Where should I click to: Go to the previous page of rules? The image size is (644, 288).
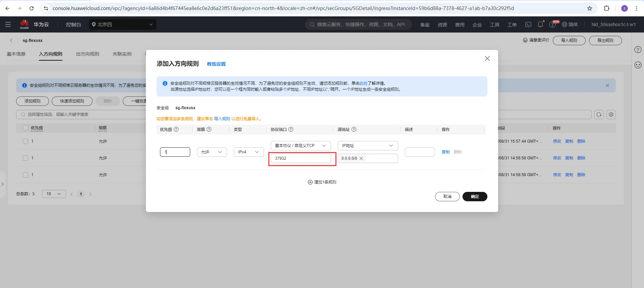point(71,194)
